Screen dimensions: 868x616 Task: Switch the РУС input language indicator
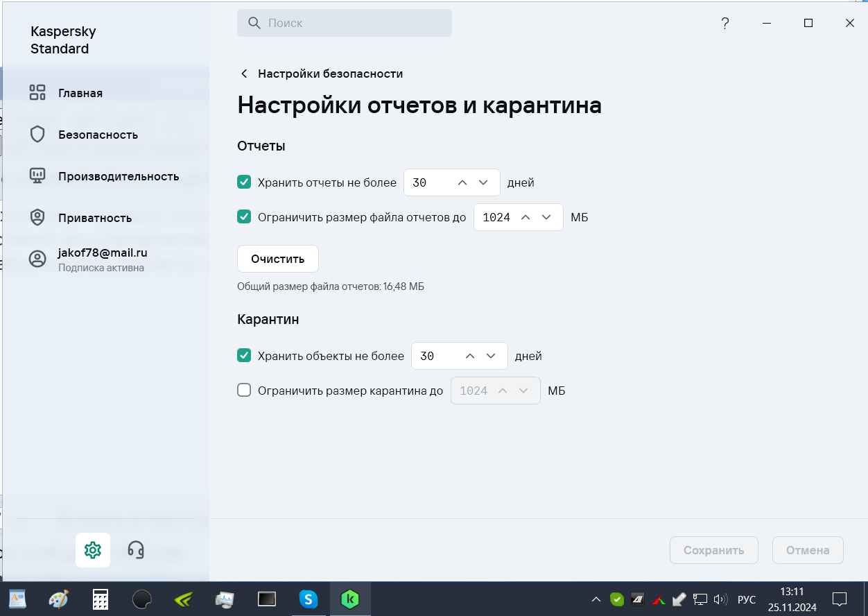pyautogui.click(x=747, y=599)
